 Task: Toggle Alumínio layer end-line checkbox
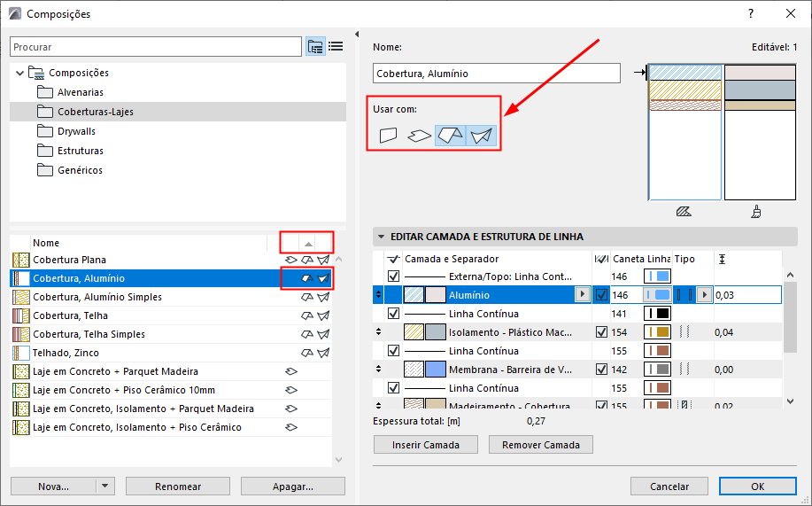pos(601,295)
